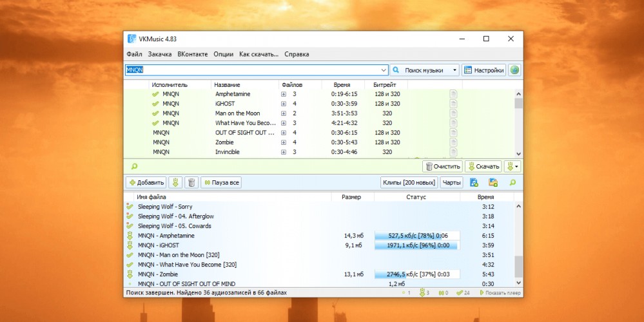Click the globe icon next to Настройки
644x322 pixels.
click(x=514, y=70)
